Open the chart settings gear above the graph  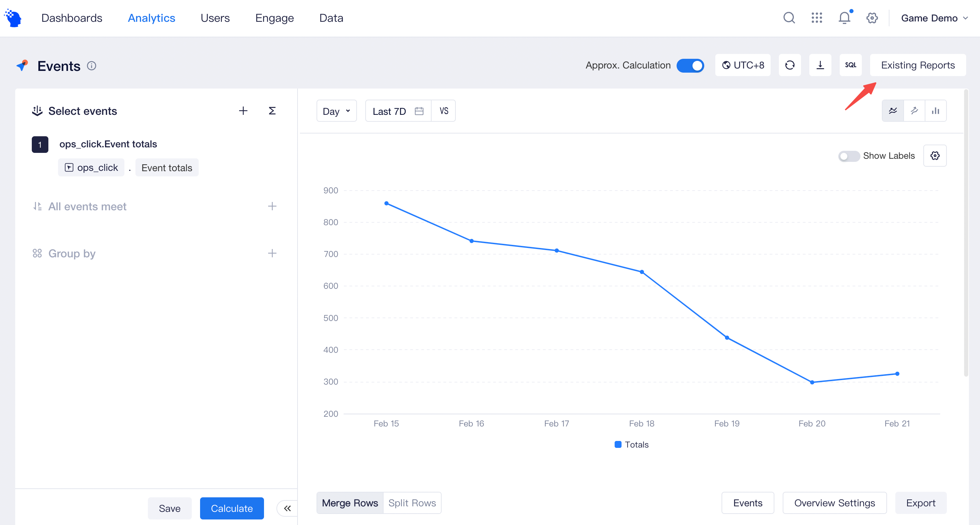pos(935,155)
